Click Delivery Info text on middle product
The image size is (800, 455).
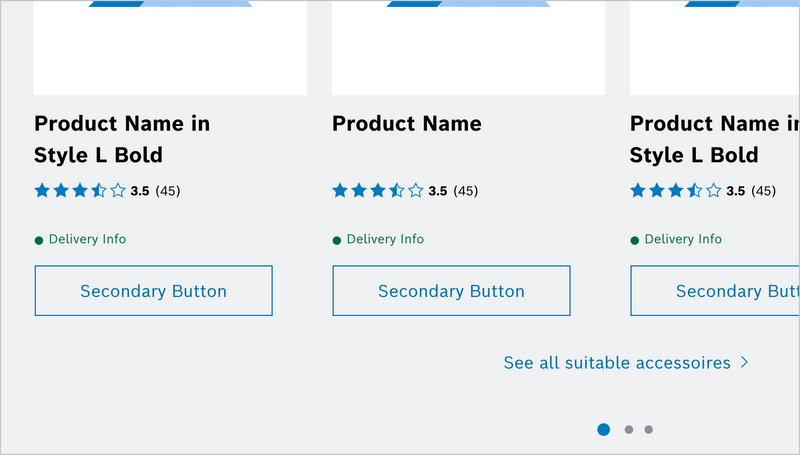click(x=385, y=240)
